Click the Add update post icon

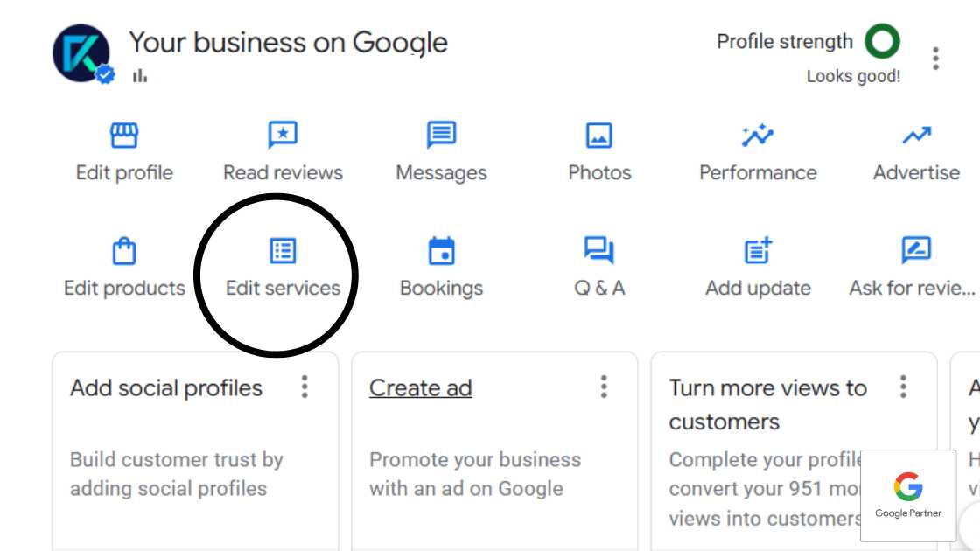[758, 252]
